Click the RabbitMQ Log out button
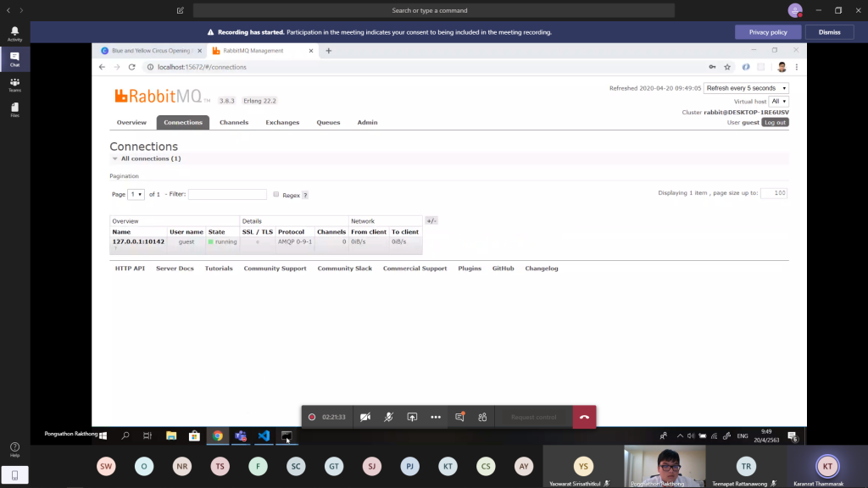The width and height of the screenshot is (868, 488). (775, 123)
